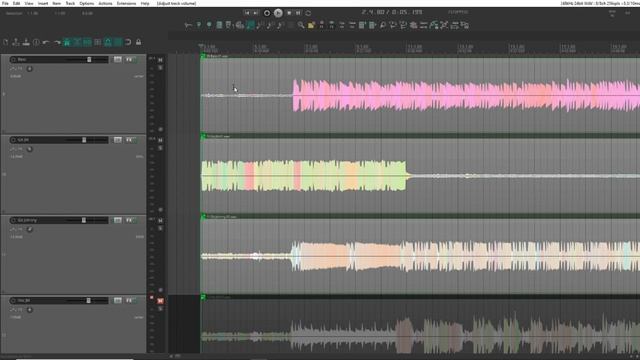
Task: Click volume fader handle on fourth track
Action: (x=89, y=301)
